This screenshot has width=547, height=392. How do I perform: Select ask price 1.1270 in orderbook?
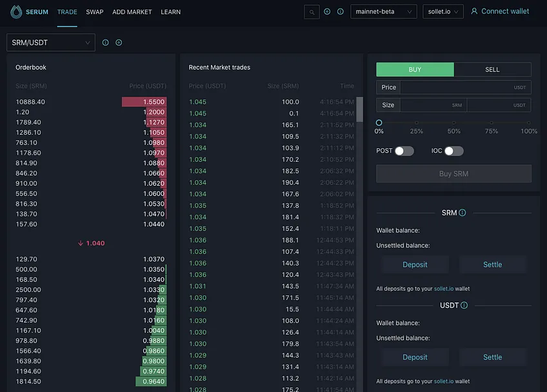pos(154,122)
